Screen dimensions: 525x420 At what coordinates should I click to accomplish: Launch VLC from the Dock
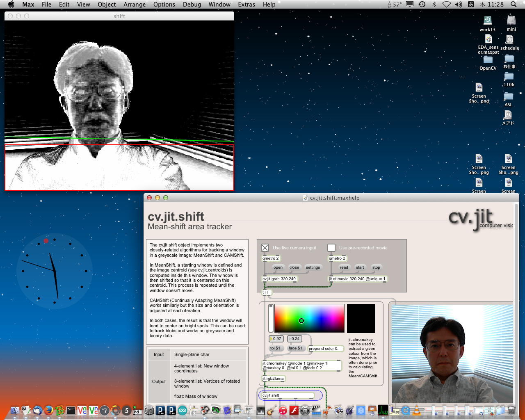pos(417,410)
